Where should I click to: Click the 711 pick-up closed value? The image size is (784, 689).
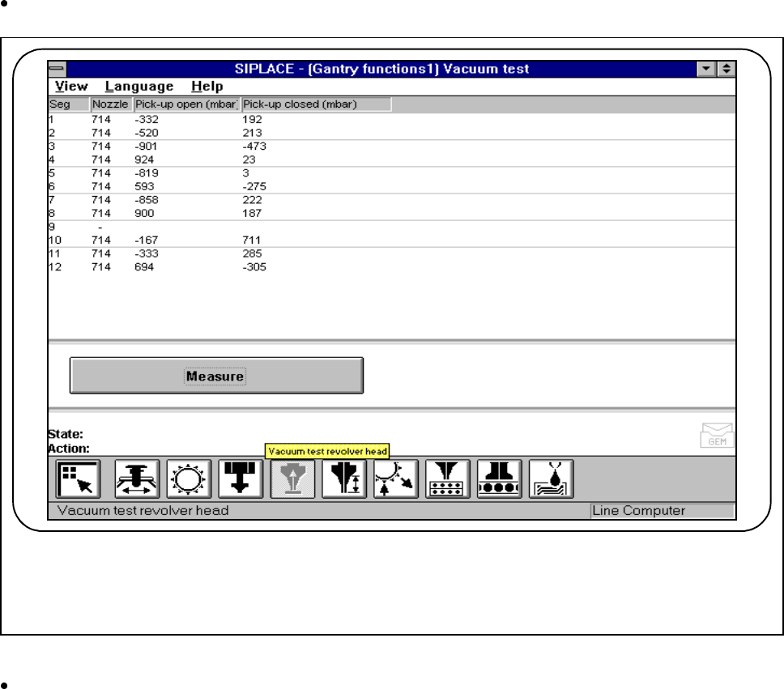pyautogui.click(x=252, y=240)
